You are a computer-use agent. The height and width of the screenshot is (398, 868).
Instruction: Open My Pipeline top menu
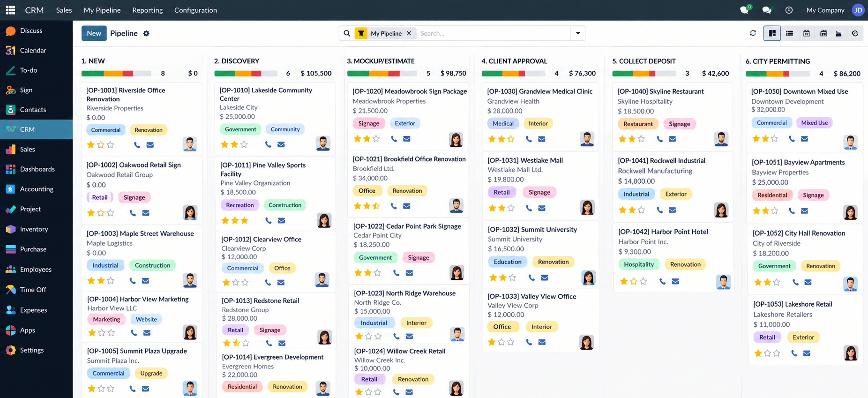[x=102, y=10]
